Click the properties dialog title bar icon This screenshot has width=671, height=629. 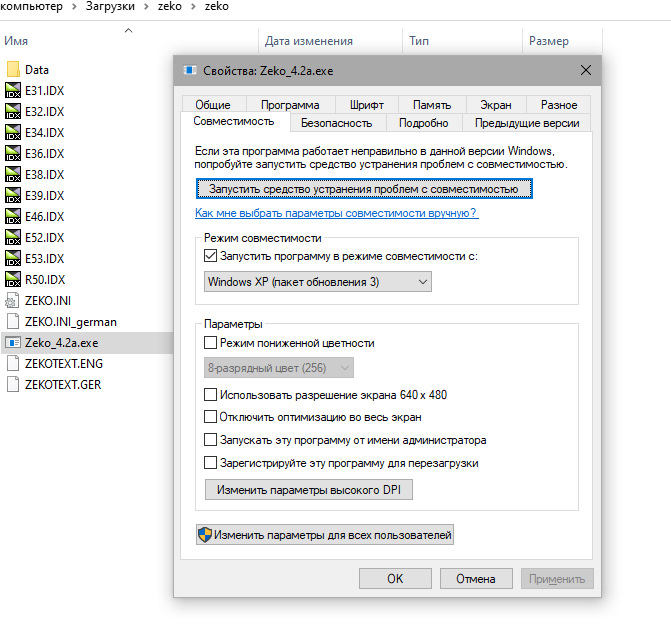[x=190, y=70]
